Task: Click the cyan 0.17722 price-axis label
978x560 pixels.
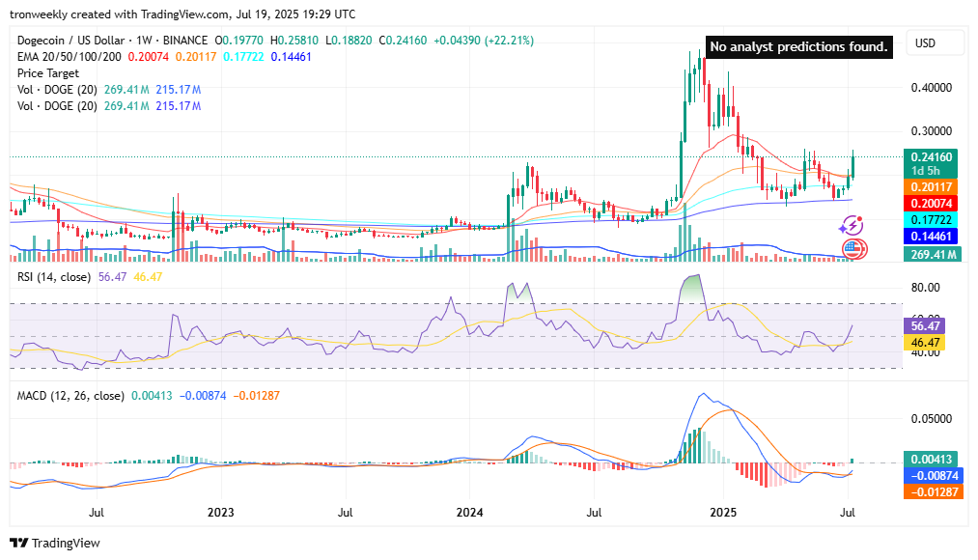Action: pos(932,219)
